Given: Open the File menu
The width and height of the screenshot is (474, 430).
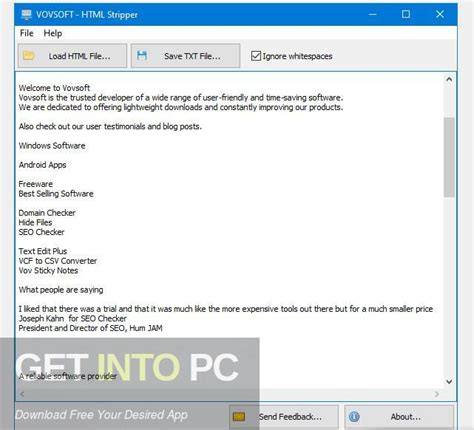Looking at the screenshot, I should 27,33.
